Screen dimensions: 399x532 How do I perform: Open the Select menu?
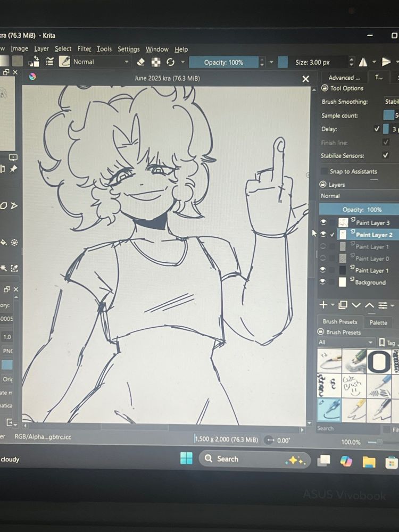[x=63, y=49]
